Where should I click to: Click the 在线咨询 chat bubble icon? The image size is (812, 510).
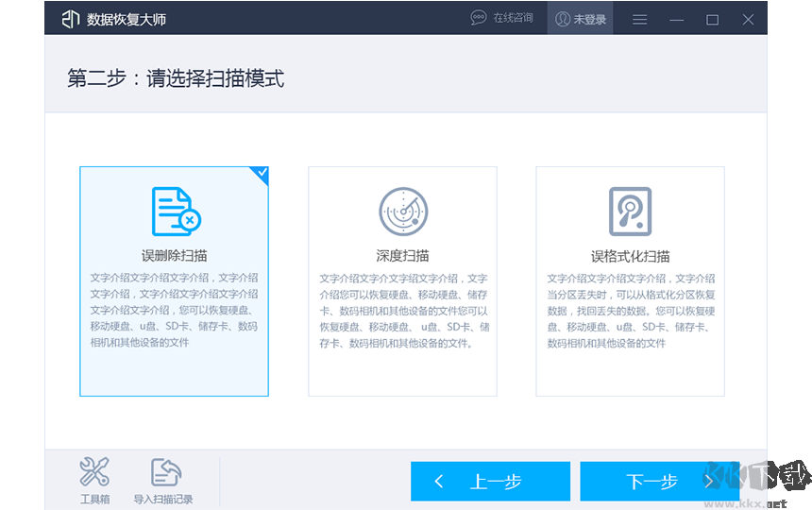point(479,19)
